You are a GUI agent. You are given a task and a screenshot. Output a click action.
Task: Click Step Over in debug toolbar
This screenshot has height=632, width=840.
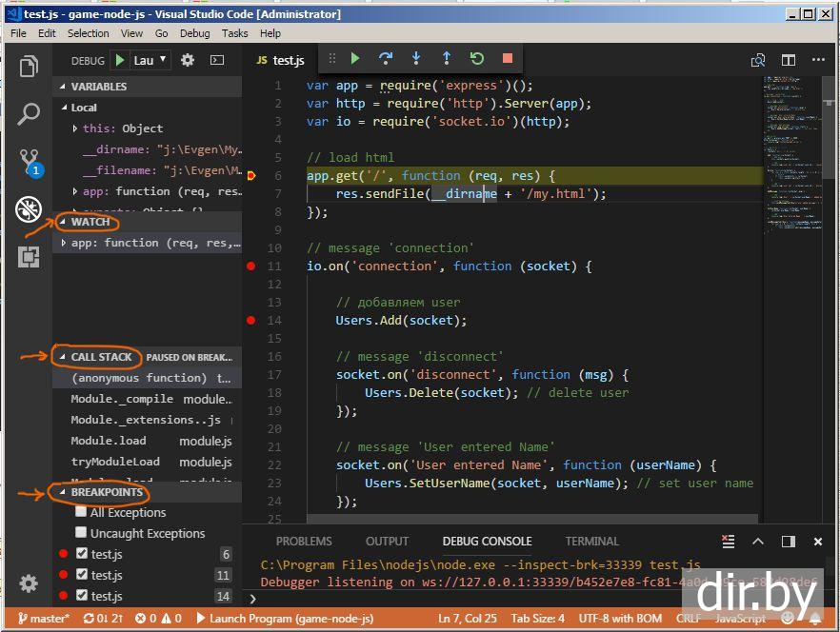(386, 59)
